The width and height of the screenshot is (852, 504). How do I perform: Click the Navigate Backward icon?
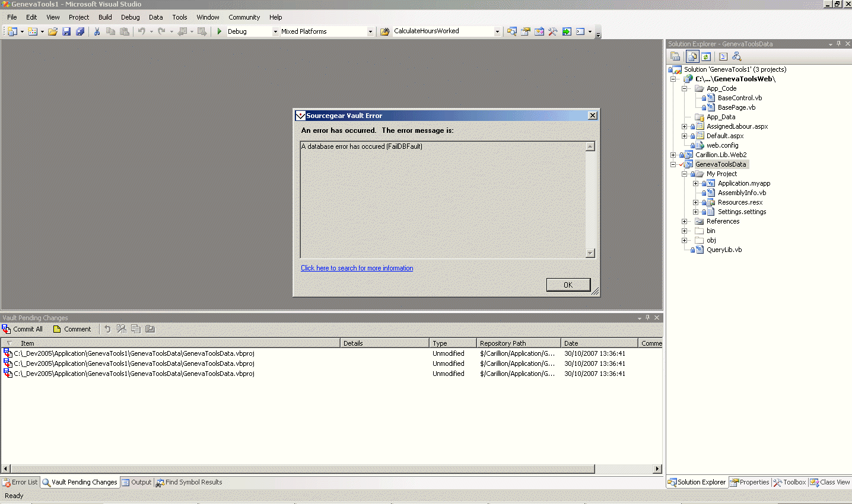(x=182, y=31)
